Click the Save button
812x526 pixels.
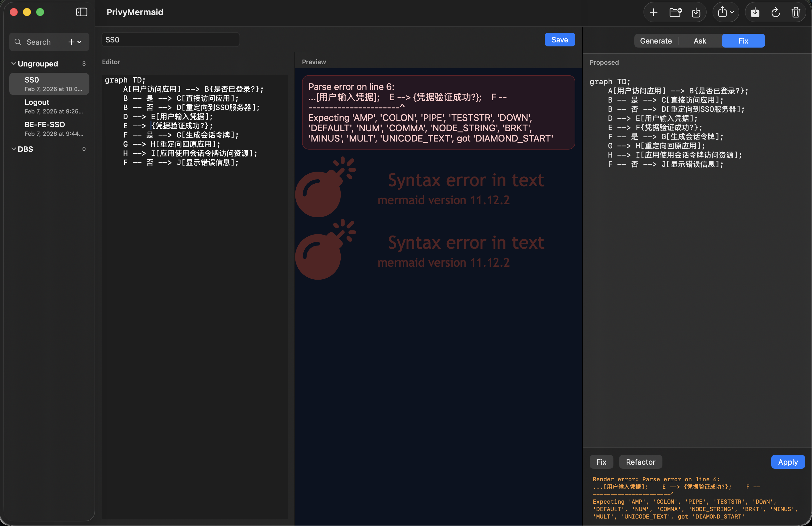pos(560,39)
